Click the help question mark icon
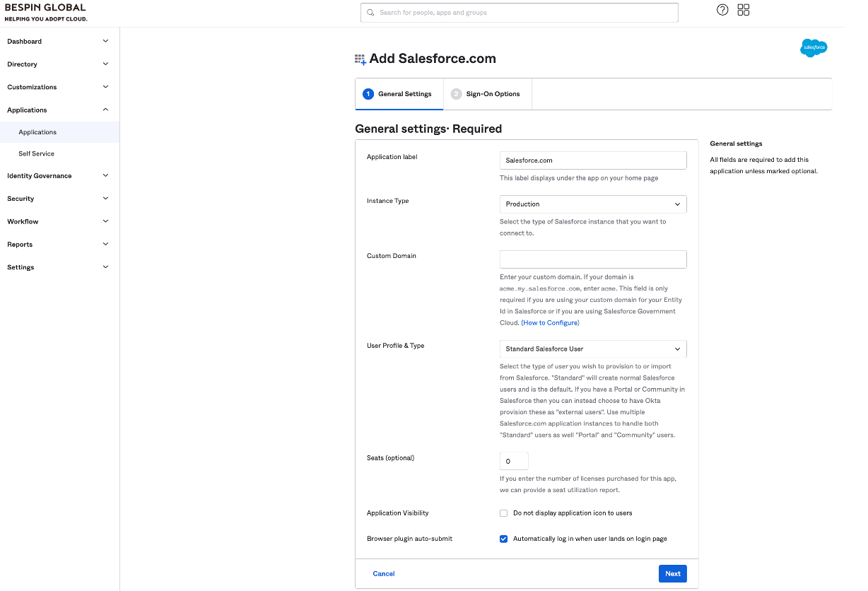The image size is (868, 591). (x=722, y=10)
